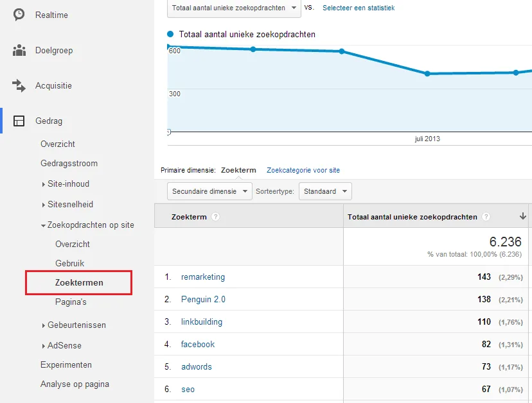Click Selecteer een statistiek link
Image resolution: width=532 pixels, height=403 pixels.
point(359,8)
